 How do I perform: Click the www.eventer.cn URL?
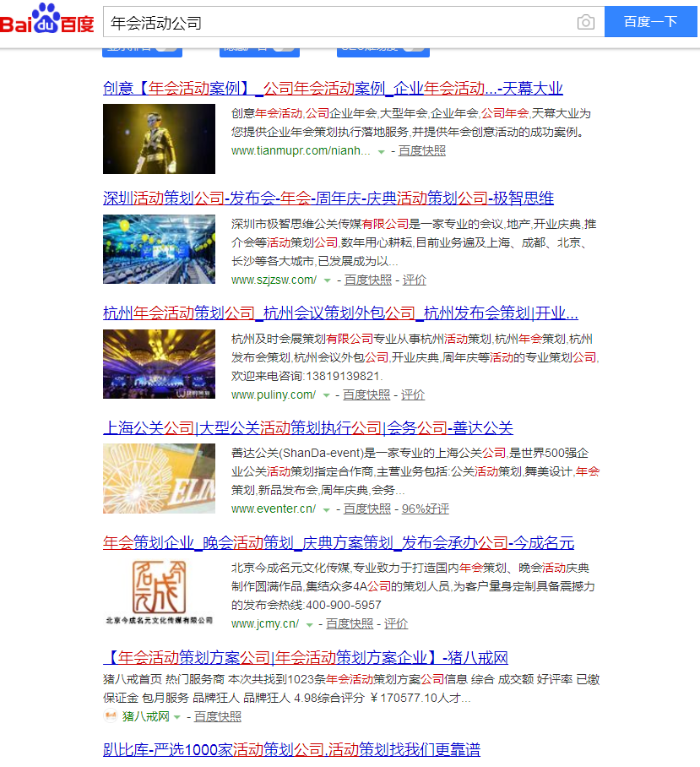(274, 509)
